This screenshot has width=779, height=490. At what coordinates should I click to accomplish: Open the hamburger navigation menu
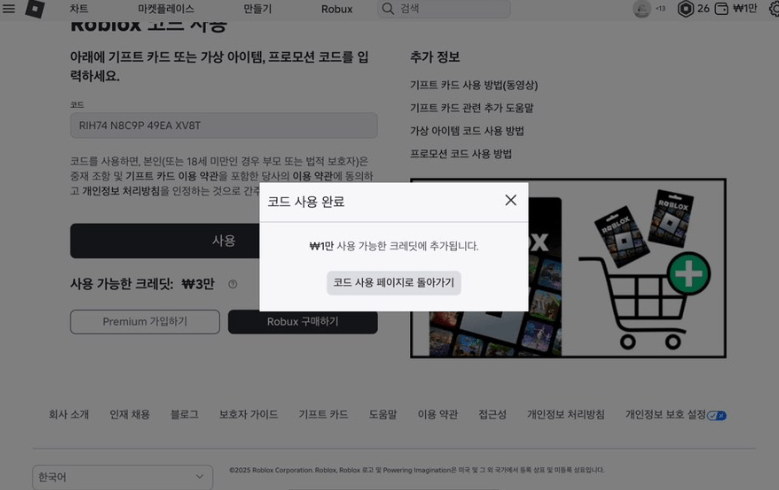coord(8,8)
